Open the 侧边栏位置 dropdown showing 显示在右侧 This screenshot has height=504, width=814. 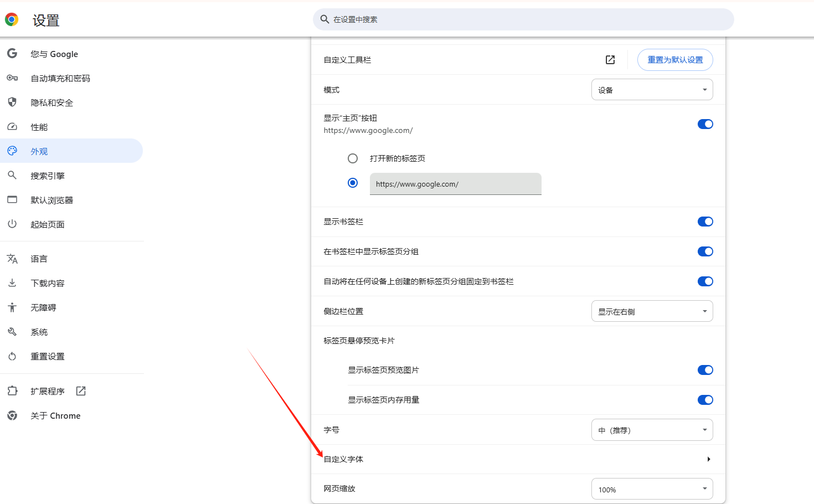coord(652,311)
